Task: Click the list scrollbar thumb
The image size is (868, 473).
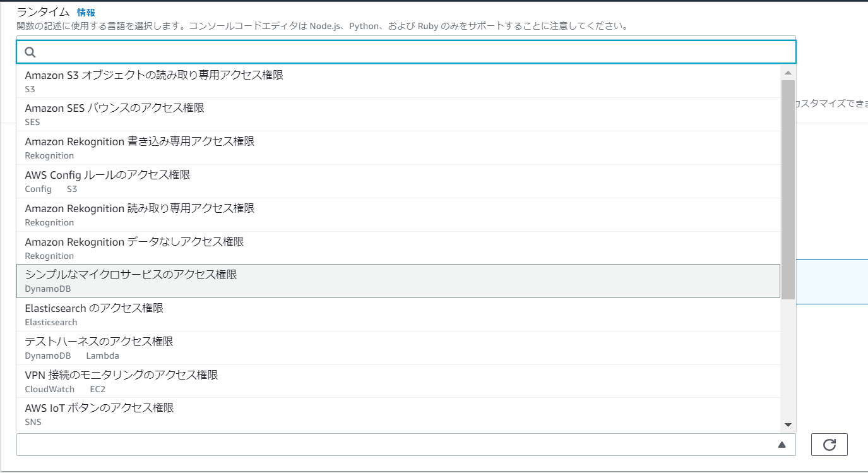Action: tap(788, 189)
